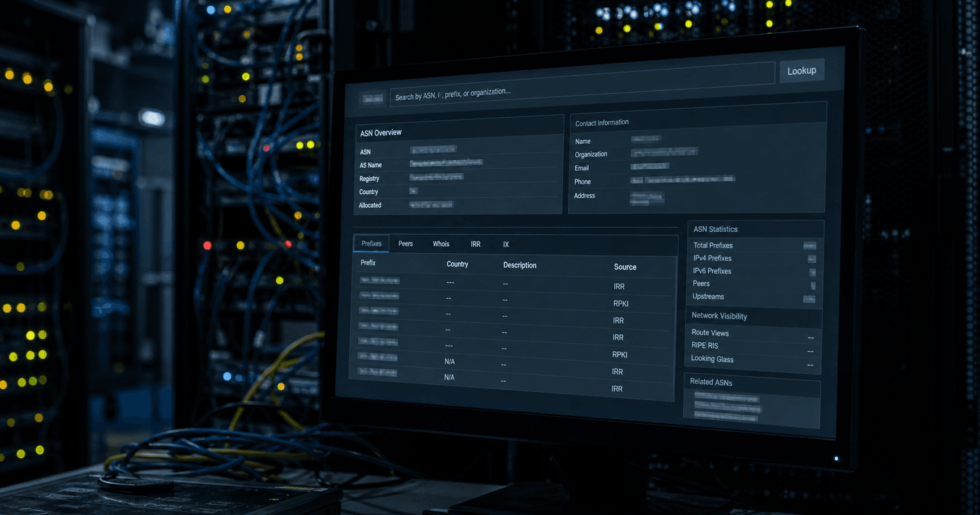Click the Description column header
The image size is (980, 515).
coord(520,265)
